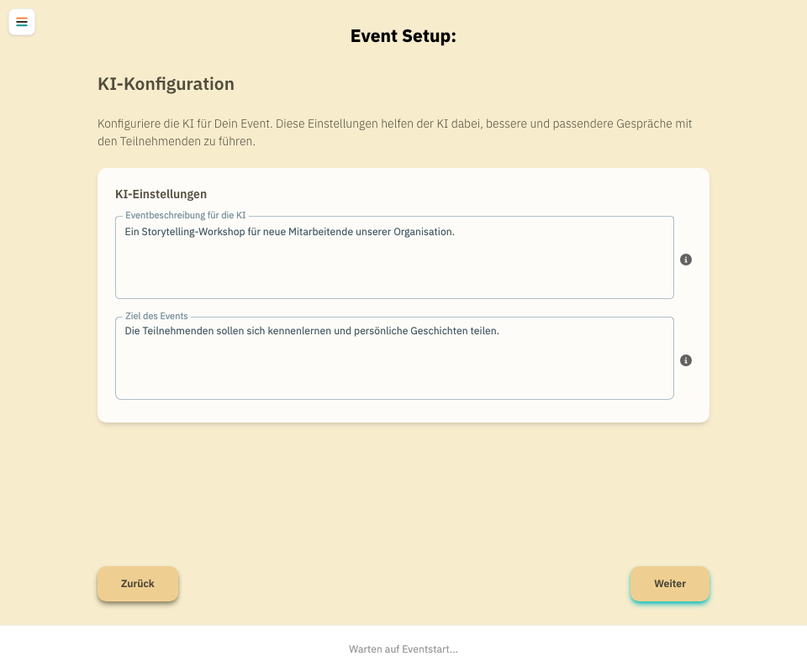
Task: Click the "Ziel des Events" field label
Action: pos(156,317)
